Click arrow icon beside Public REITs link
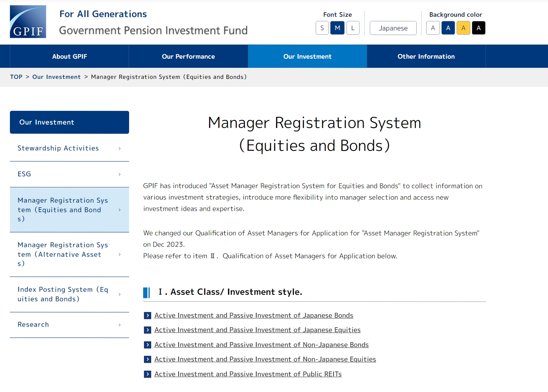The height and width of the screenshot is (392, 548). click(147, 374)
